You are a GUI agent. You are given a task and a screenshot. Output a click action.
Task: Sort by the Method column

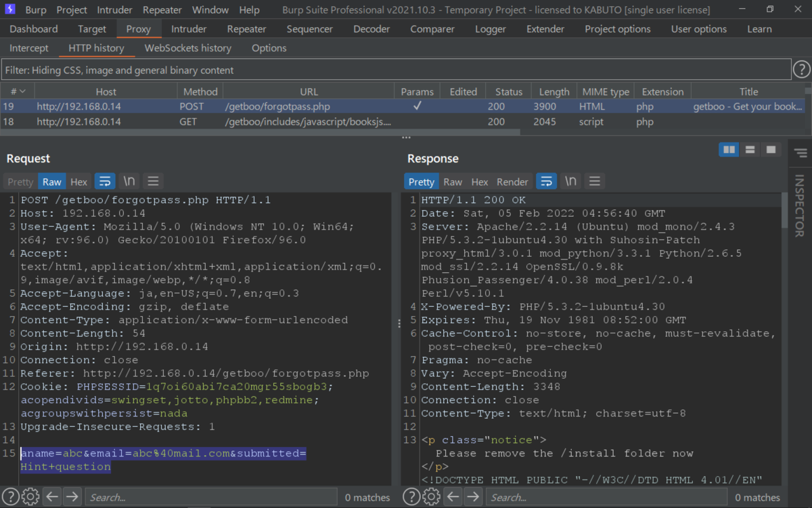pyautogui.click(x=200, y=91)
